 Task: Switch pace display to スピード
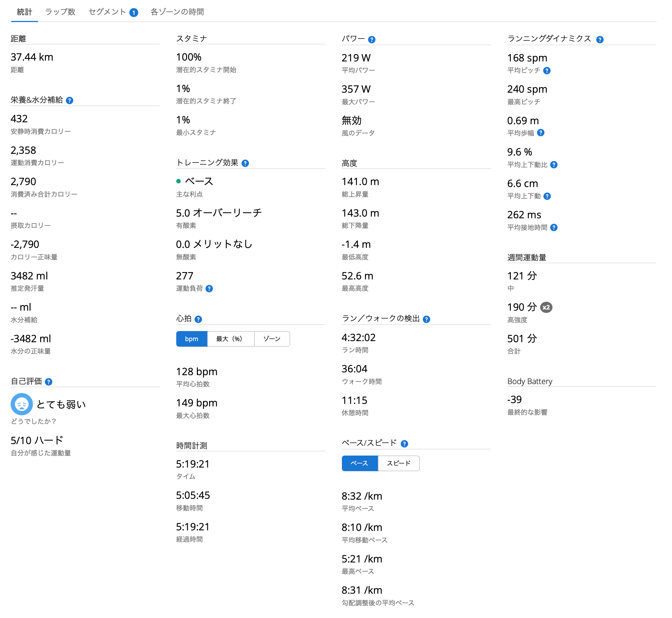click(x=398, y=463)
